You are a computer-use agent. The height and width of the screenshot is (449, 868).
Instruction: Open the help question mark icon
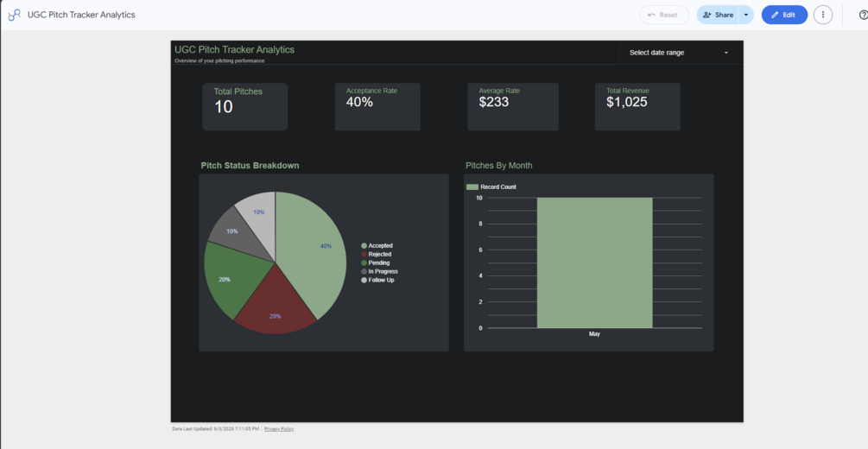[863, 15]
